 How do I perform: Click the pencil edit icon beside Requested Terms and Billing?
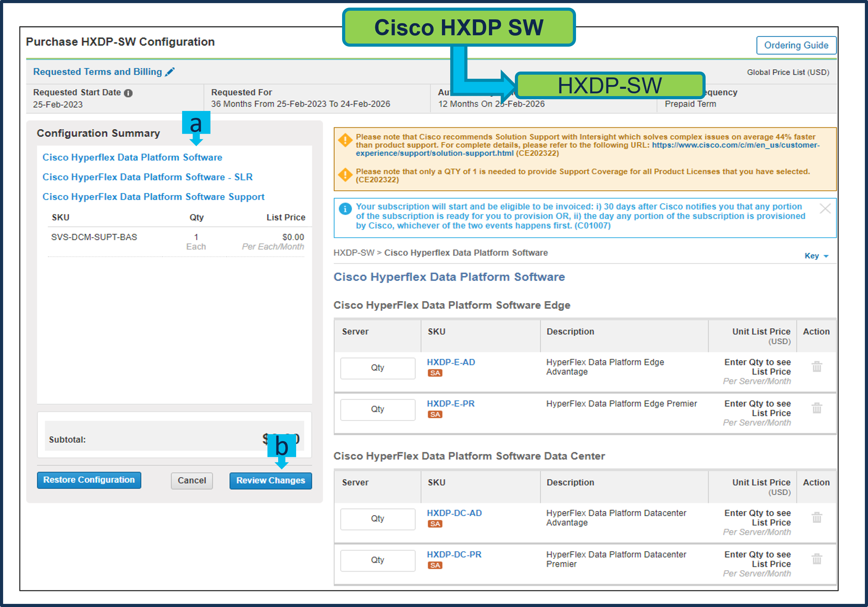(x=170, y=72)
